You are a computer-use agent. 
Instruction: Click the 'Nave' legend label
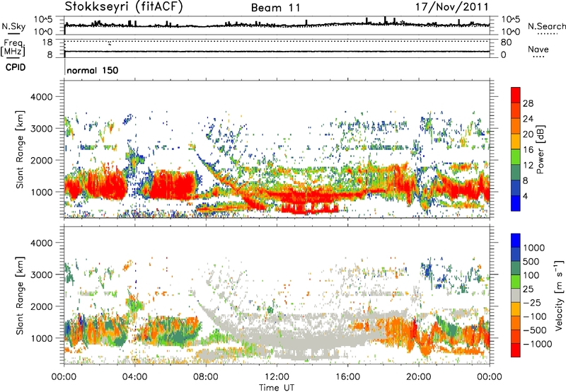538,49
